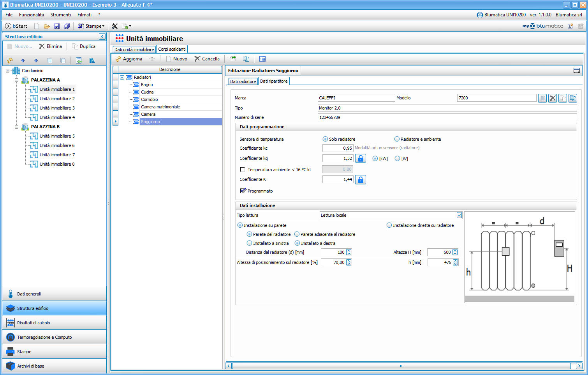Image resolution: width=588 pixels, height=375 pixels.
Task: Collapse the PALAZZINA A tree node
Action: point(17,80)
